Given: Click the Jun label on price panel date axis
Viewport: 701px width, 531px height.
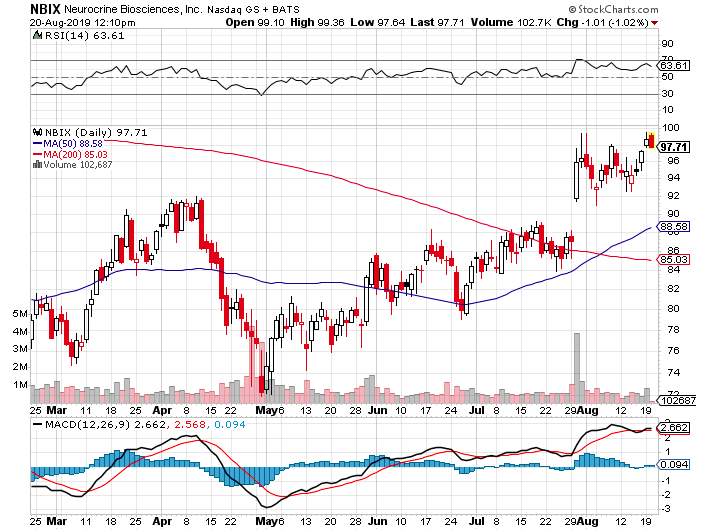Looking at the screenshot, I should (x=378, y=410).
